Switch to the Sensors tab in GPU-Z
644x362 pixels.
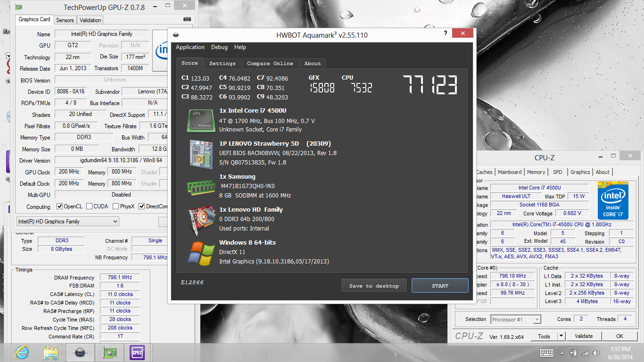[65, 20]
